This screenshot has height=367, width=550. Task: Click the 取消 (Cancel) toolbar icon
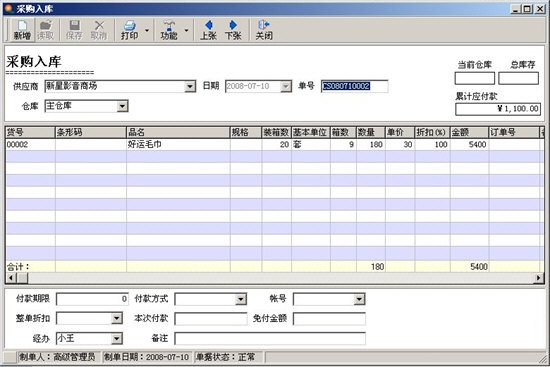click(x=99, y=30)
